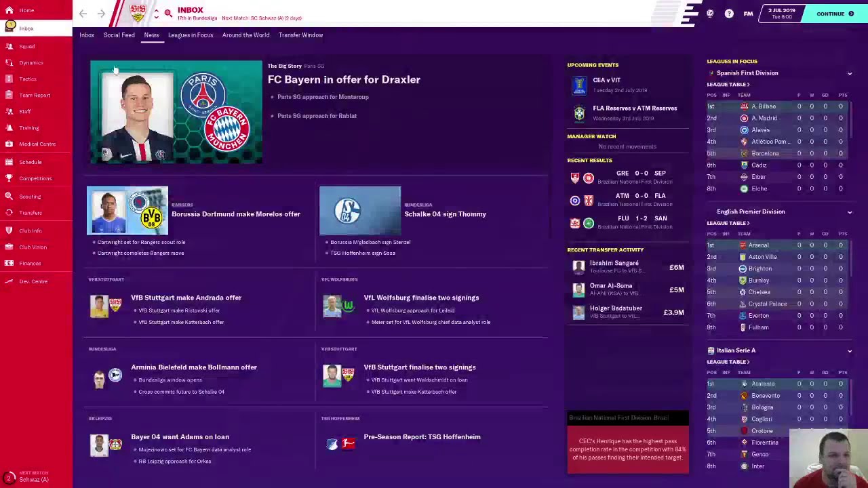The height and width of the screenshot is (488, 868).
Task: Open Team Report from the sidebar
Action: [x=34, y=95]
